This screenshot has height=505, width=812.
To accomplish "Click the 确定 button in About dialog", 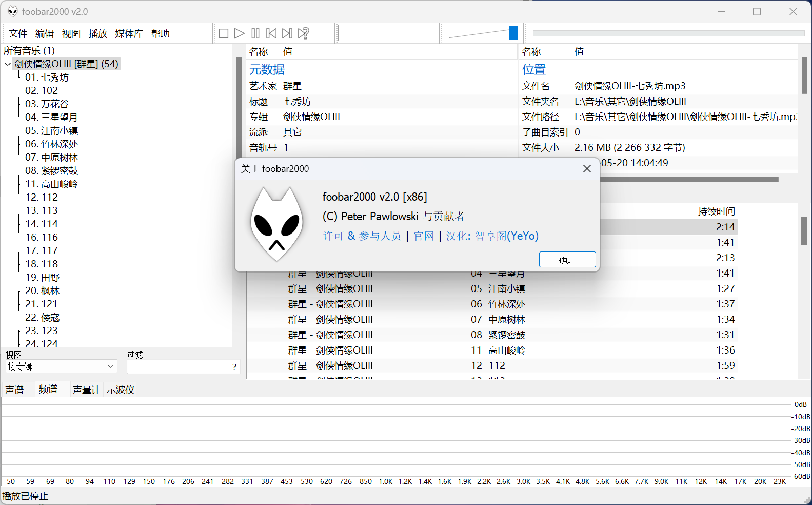I will coord(567,260).
